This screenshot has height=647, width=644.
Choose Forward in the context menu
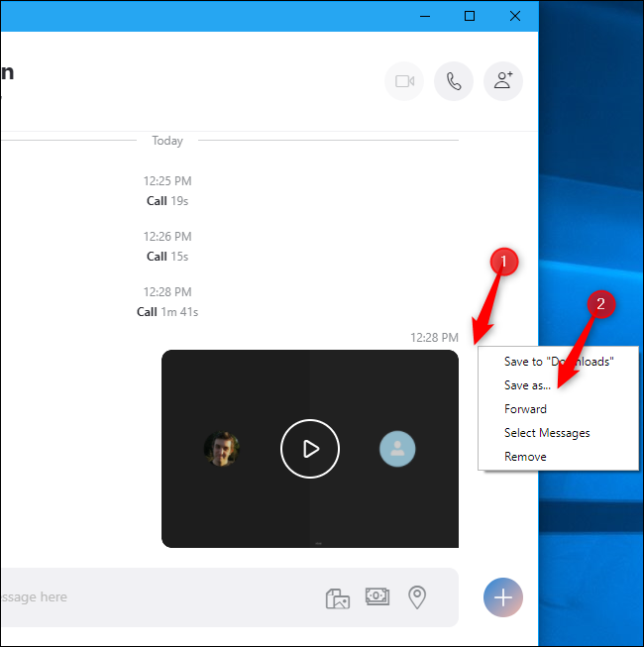(525, 409)
